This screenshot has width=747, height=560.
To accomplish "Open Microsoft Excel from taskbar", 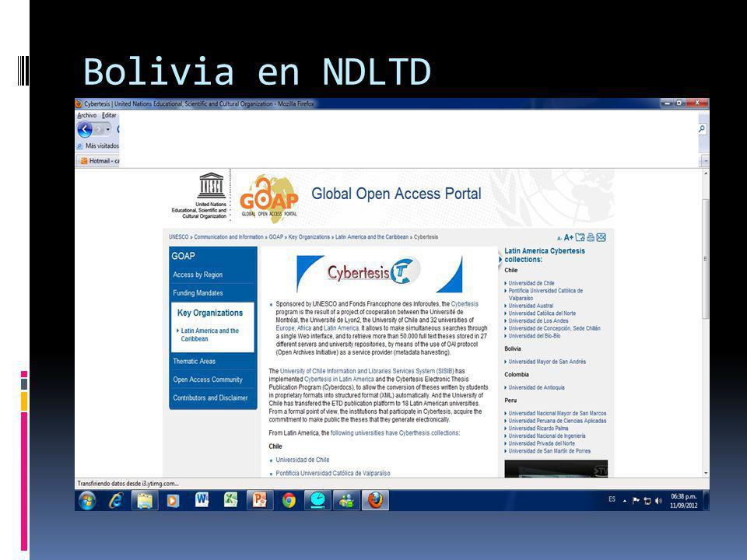I will pyautogui.click(x=231, y=500).
